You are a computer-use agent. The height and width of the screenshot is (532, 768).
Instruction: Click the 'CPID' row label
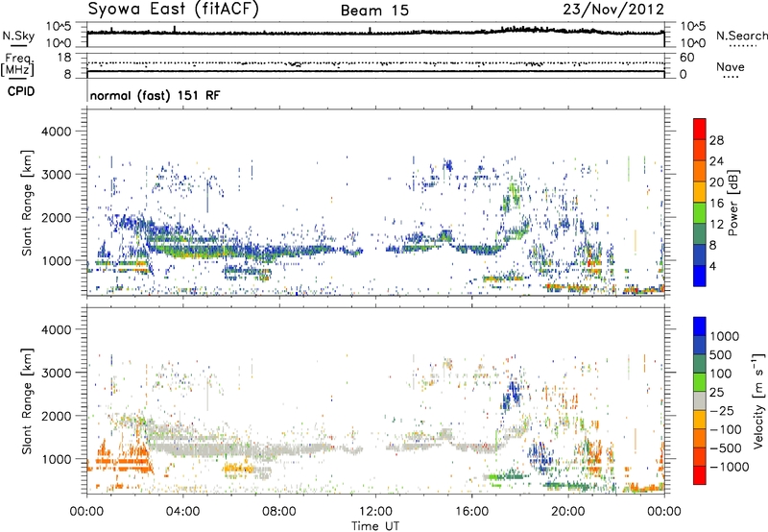[21, 91]
